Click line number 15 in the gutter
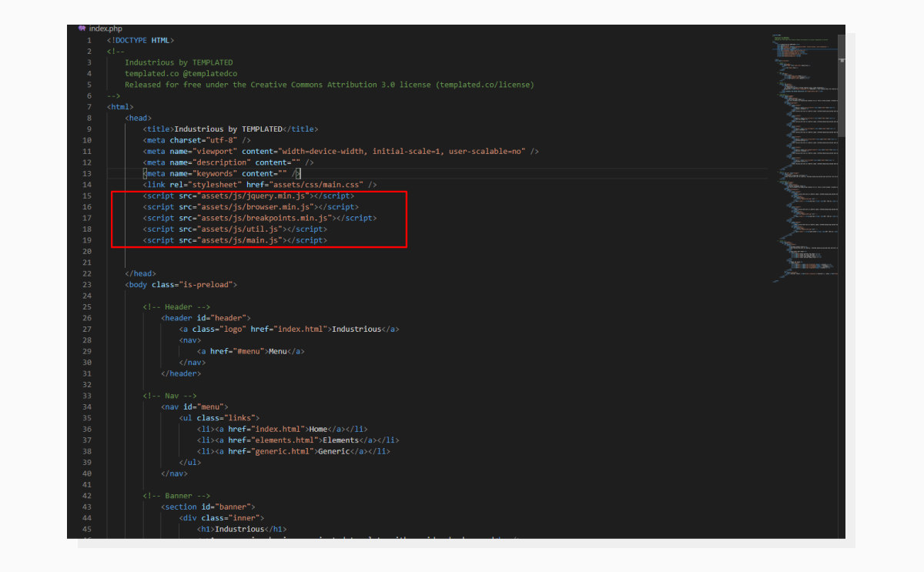The height and width of the screenshot is (572, 924). (x=86, y=195)
